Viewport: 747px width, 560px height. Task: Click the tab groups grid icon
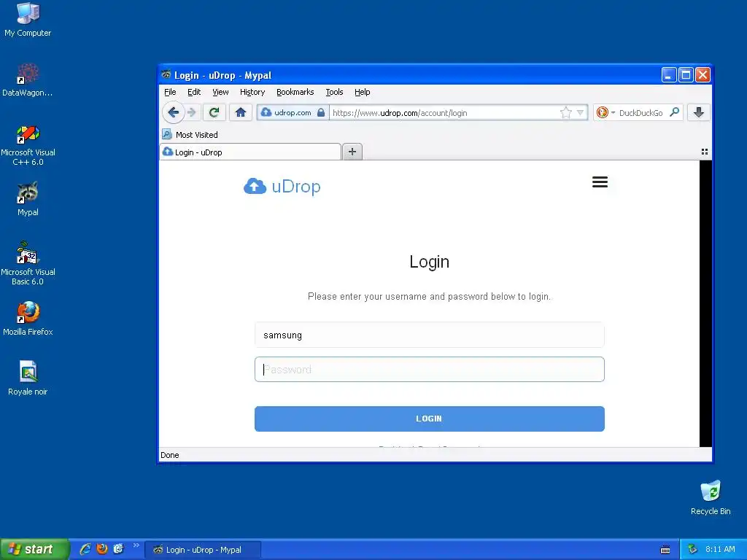(704, 152)
